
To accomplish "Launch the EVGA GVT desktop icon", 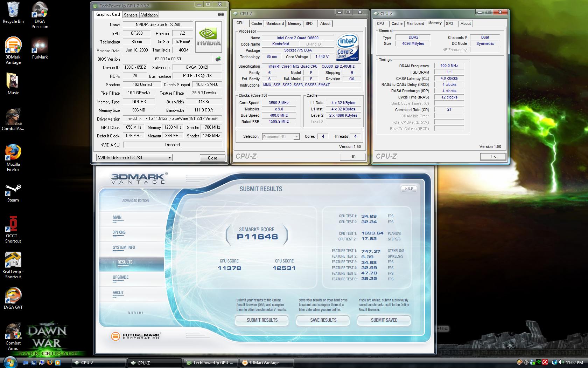I will [13, 299].
